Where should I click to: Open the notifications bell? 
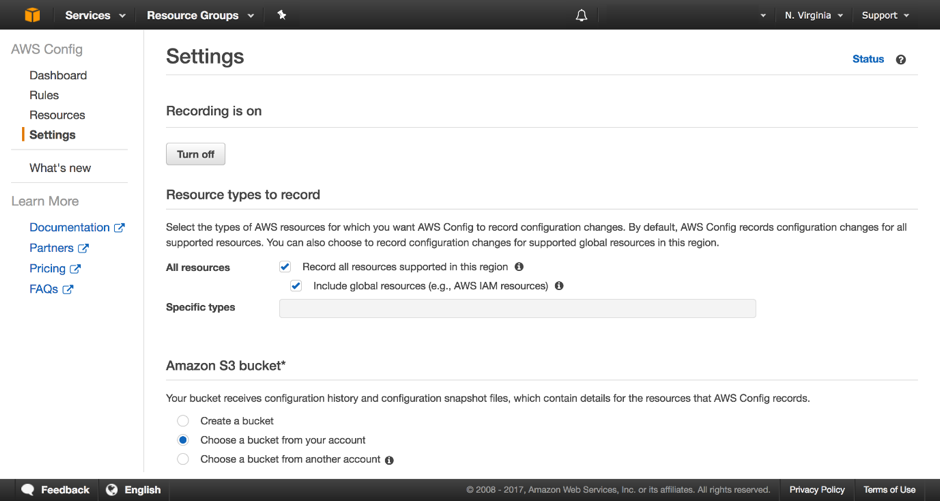pyautogui.click(x=581, y=16)
